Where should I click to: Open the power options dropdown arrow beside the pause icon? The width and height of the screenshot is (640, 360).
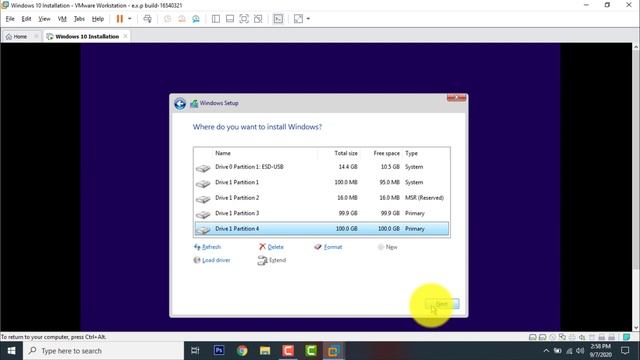pyautogui.click(x=130, y=19)
